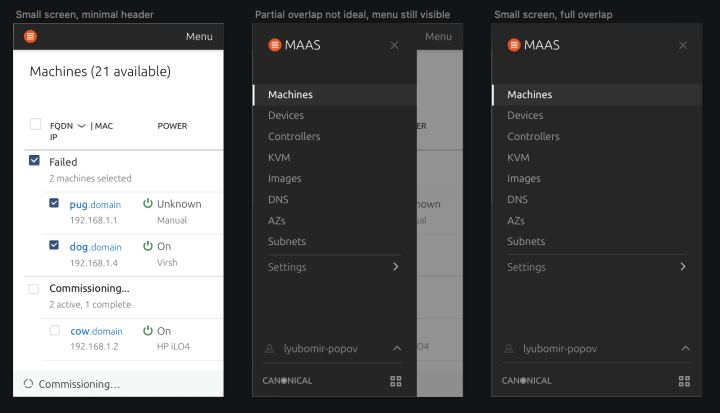Open the FQDN sort dropdown chevron
720x413 pixels.
tap(82, 126)
